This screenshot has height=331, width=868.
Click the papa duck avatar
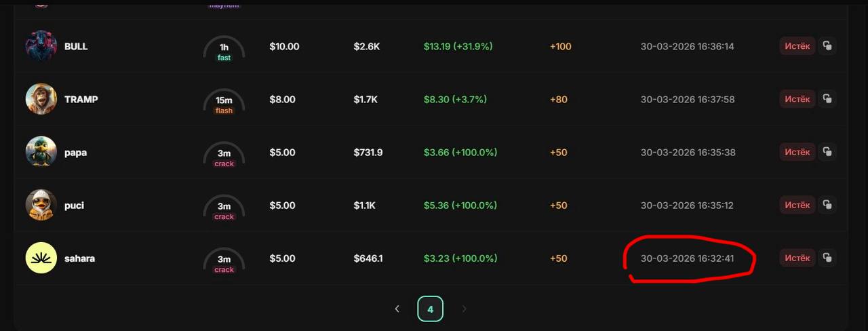point(41,152)
